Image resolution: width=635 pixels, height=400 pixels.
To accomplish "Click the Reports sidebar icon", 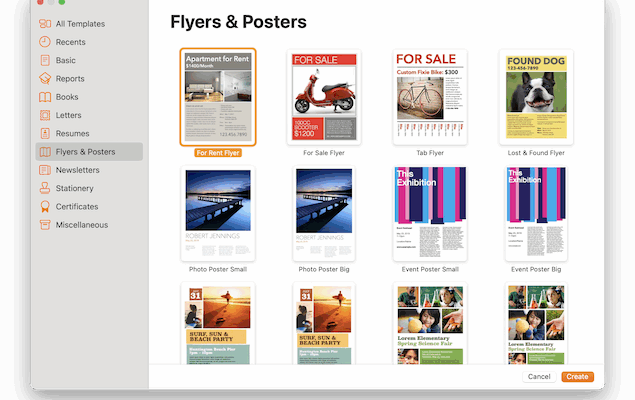I will 45,78.
